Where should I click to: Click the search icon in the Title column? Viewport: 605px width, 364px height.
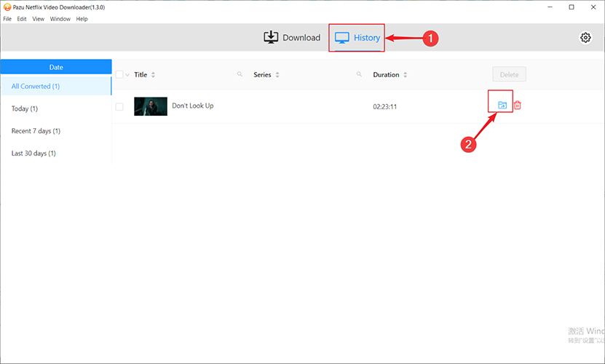[x=240, y=75]
